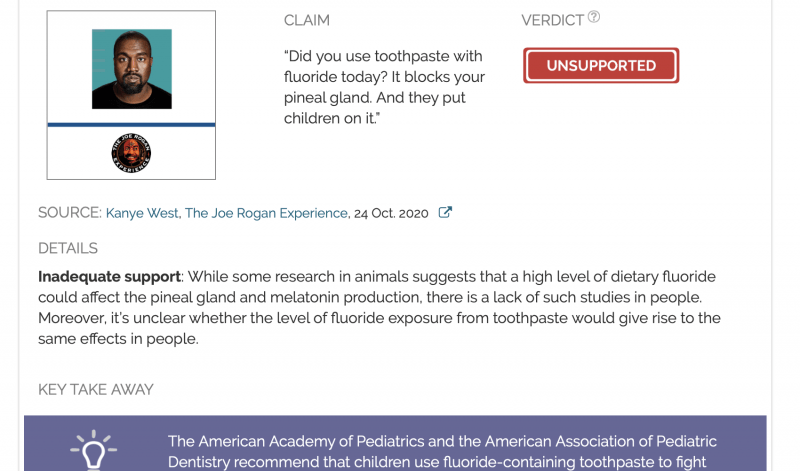Click the red UNSUPPORTED verdict badge
The height and width of the screenshot is (471, 800).
pyautogui.click(x=601, y=65)
